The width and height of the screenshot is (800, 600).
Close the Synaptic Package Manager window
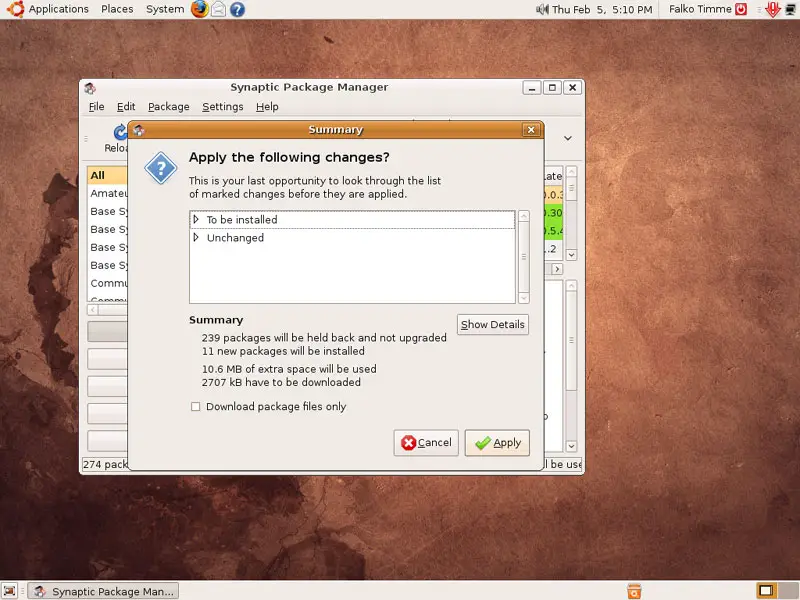coord(572,88)
